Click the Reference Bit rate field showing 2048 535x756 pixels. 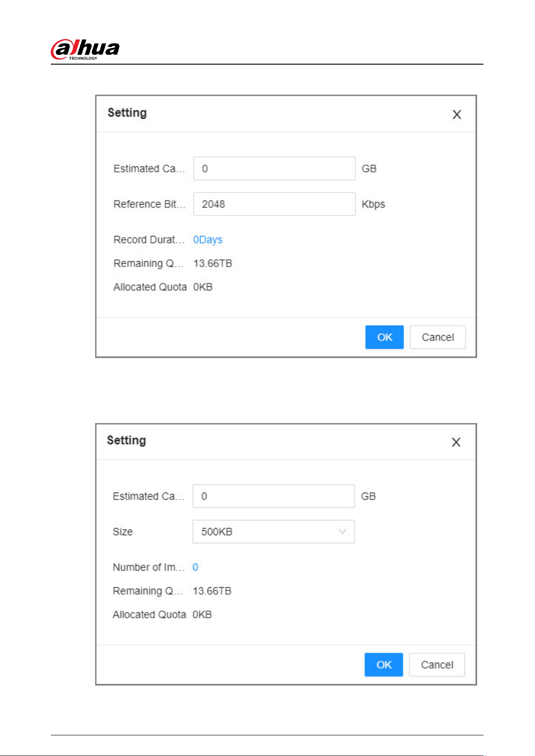click(x=274, y=204)
